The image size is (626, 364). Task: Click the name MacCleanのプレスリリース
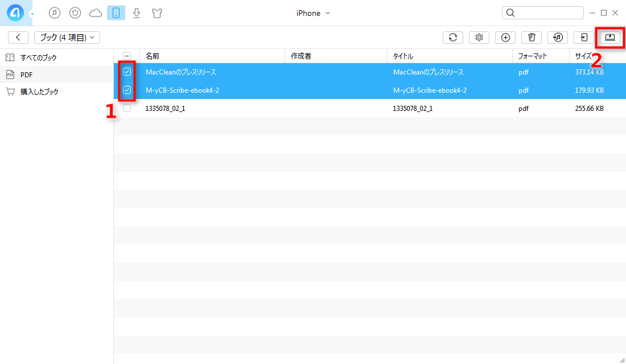pyautogui.click(x=181, y=72)
